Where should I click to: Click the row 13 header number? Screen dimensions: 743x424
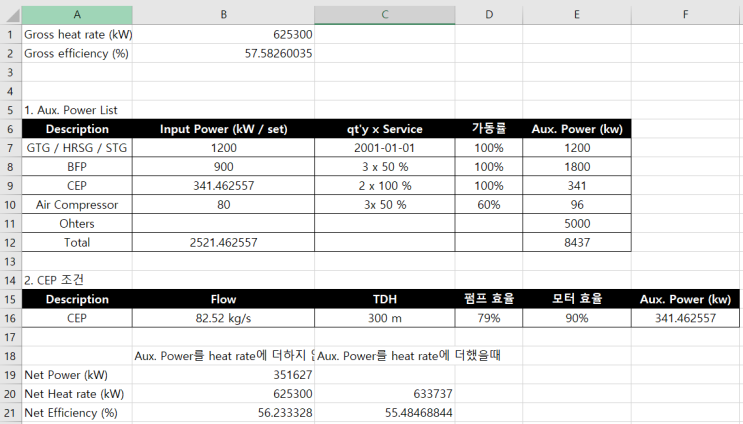click(x=9, y=260)
